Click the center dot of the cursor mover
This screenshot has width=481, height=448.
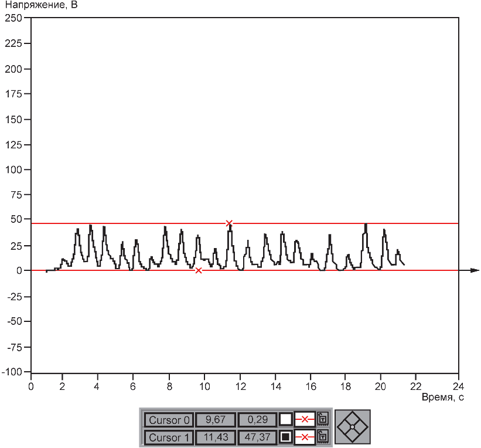tap(353, 427)
